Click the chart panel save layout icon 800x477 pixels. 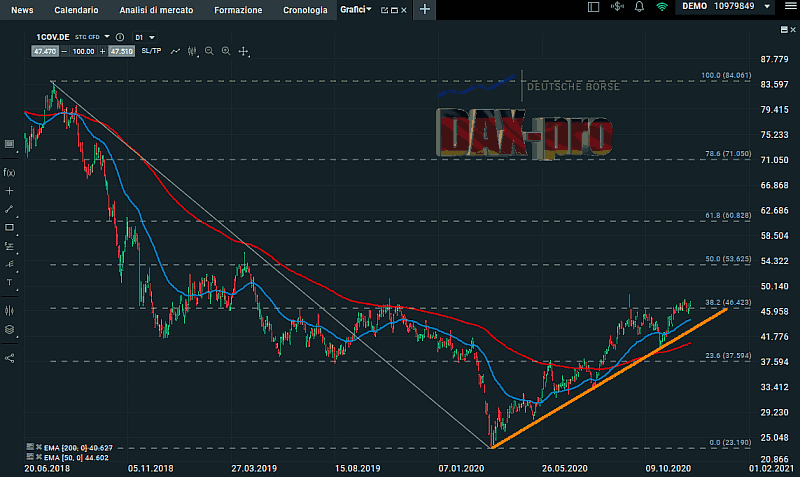click(784, 30)
